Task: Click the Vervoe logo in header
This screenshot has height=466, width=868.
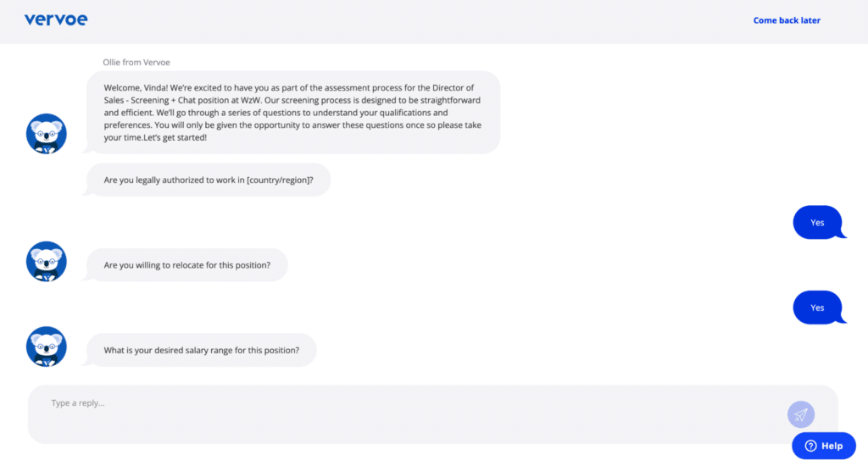Action: (55, 19)
